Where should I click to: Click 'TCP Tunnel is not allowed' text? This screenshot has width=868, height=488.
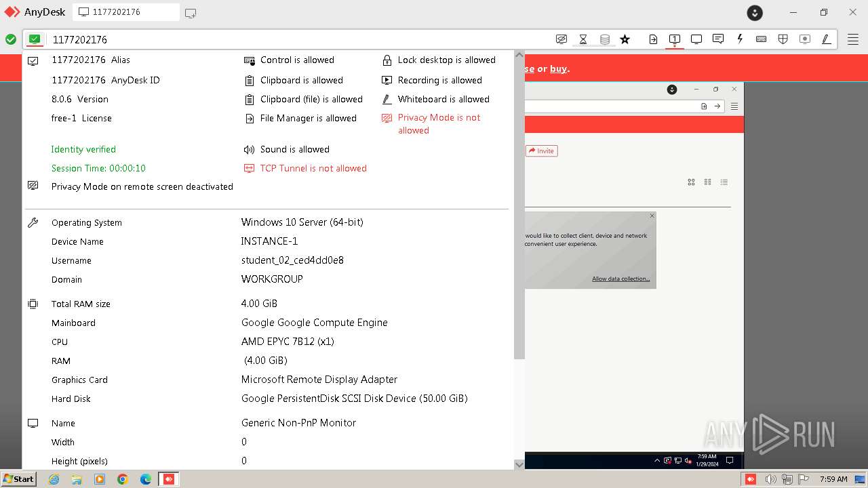point(313,168)
